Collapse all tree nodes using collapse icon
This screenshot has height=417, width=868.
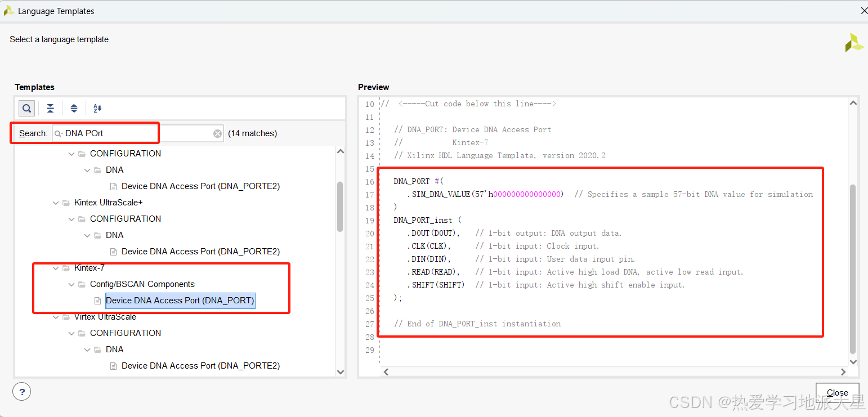tap(50, 108)
